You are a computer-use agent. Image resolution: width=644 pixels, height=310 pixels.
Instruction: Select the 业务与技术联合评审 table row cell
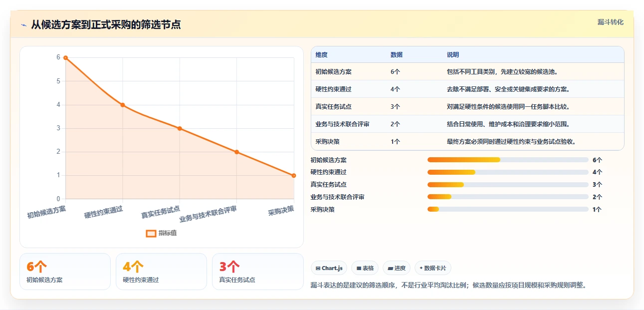343,124
